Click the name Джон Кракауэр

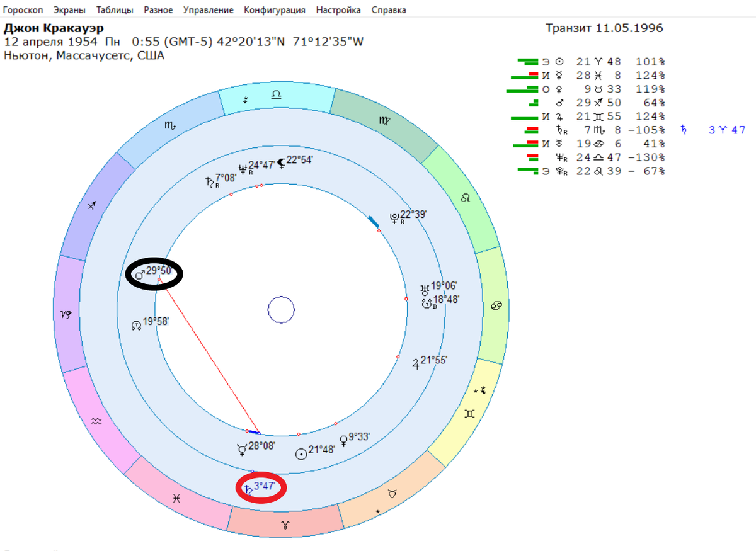(54, 29)
